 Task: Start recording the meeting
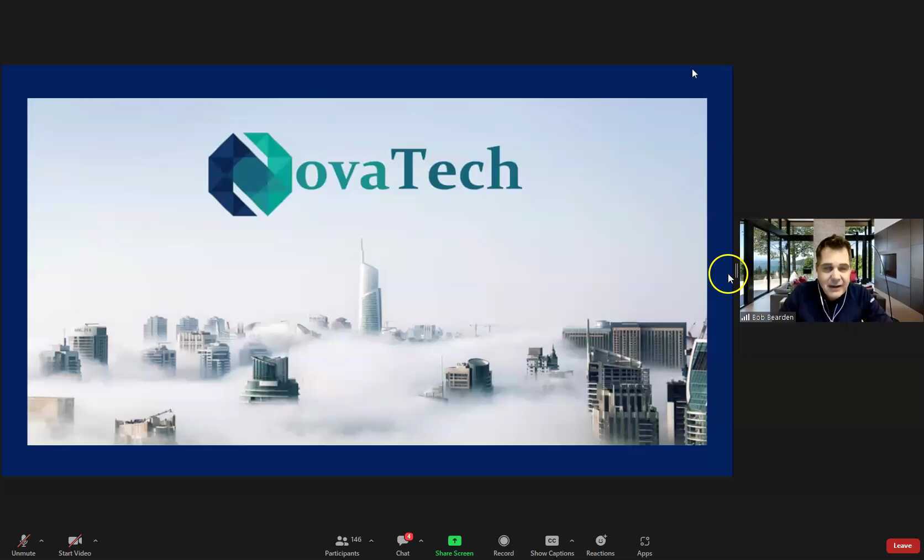coord(503,545)
